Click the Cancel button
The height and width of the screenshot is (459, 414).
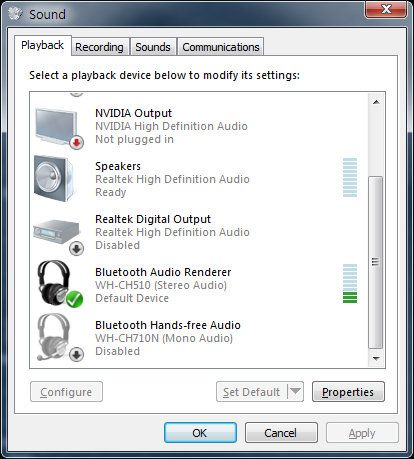281,433
